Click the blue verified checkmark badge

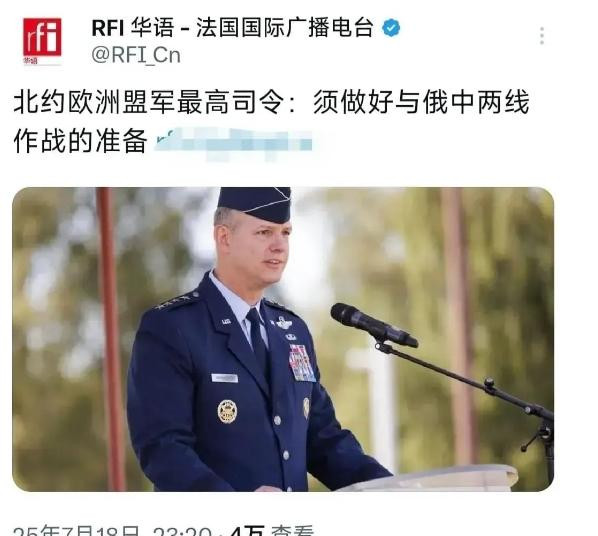tap(391, 28)
